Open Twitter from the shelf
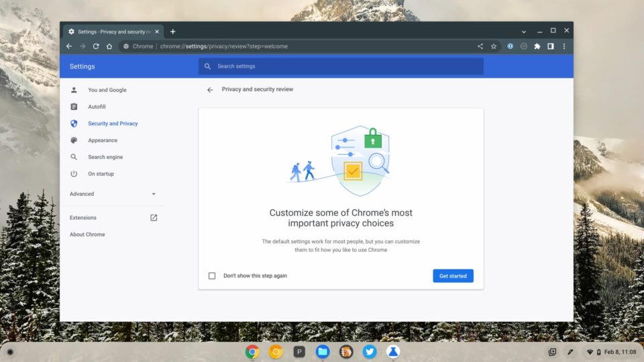 point(369,352)
